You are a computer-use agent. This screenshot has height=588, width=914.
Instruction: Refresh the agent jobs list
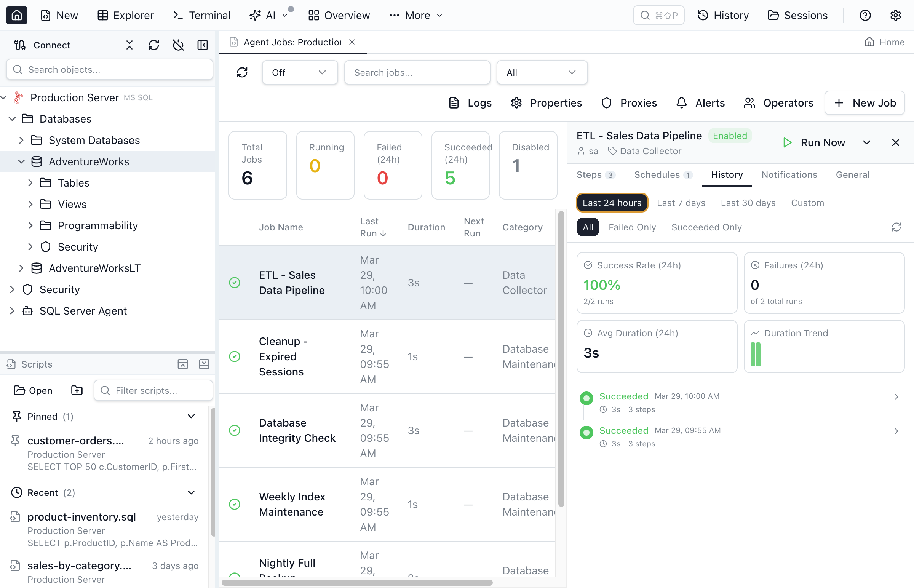[243, 72]
